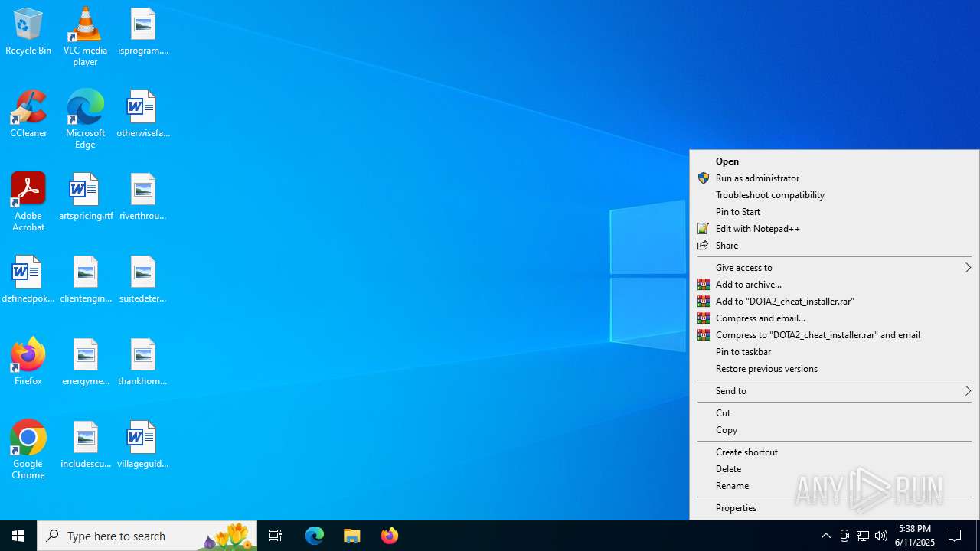Select the Microsoft Edge desktop shortcut

click(x=85, y=119)
